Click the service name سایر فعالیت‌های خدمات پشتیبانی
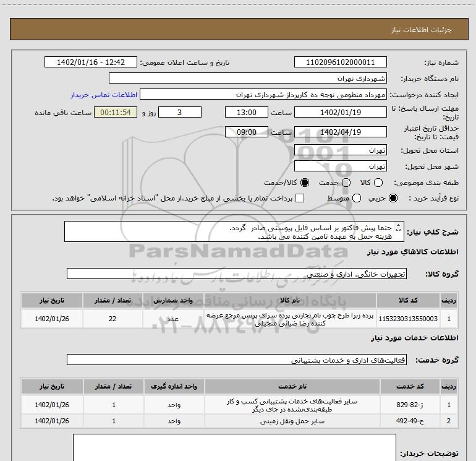 [x=292, y=405]
